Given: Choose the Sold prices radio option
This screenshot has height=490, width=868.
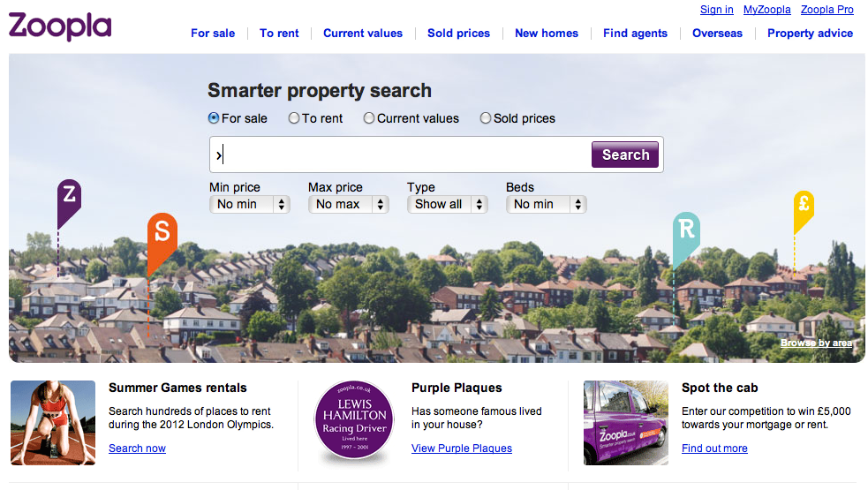Looking at the screenshot, I should point(486,118).
